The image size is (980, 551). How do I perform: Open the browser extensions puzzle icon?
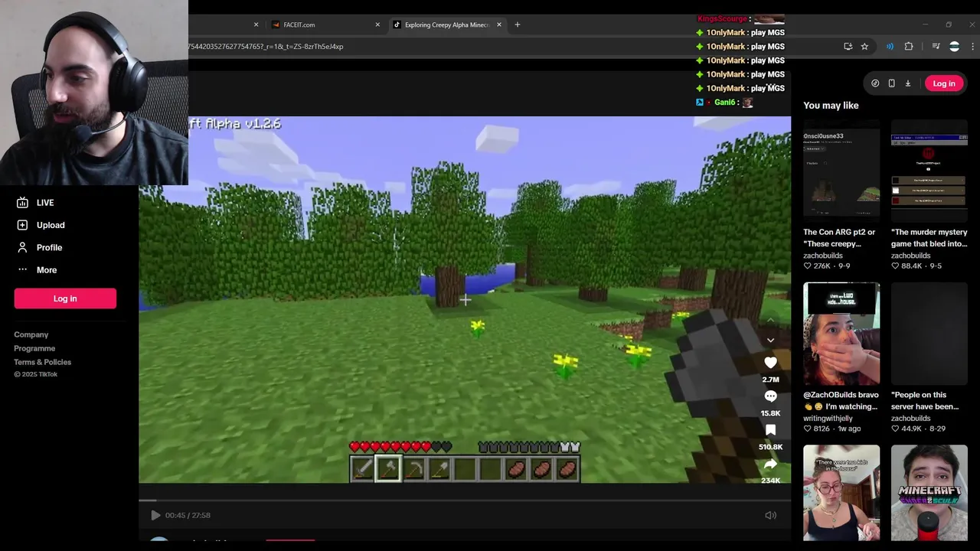point(909,47)
